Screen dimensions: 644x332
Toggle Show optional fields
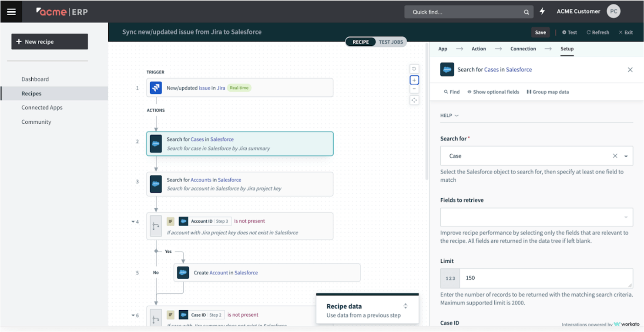(493, 92)
